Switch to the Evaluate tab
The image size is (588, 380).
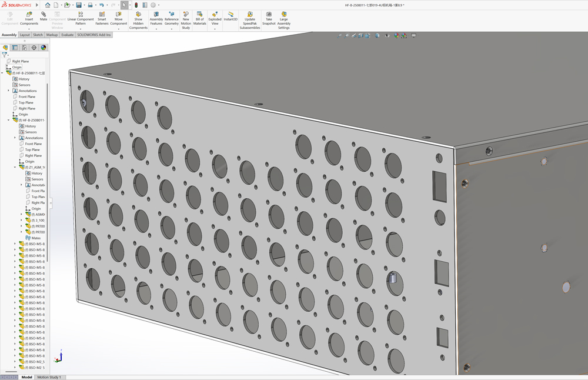pos(68,35)
